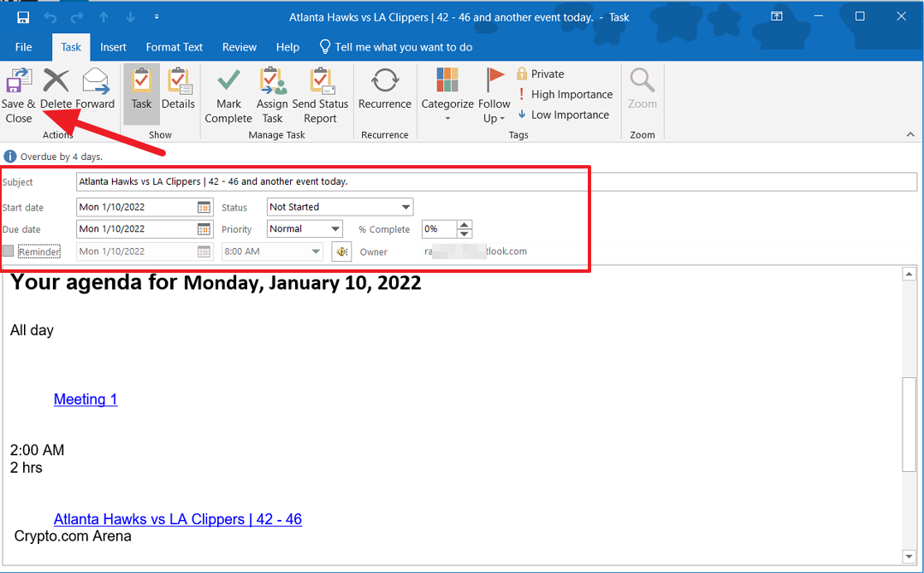Click the message body scrollbar thumb
This screenshot has width=924, height=573.
pyautogui.click(x=909, y=424)
